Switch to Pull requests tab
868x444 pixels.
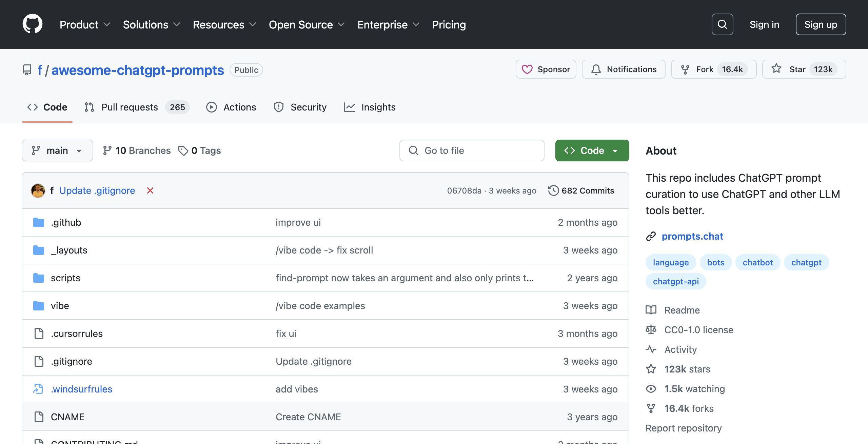[130, 107]
